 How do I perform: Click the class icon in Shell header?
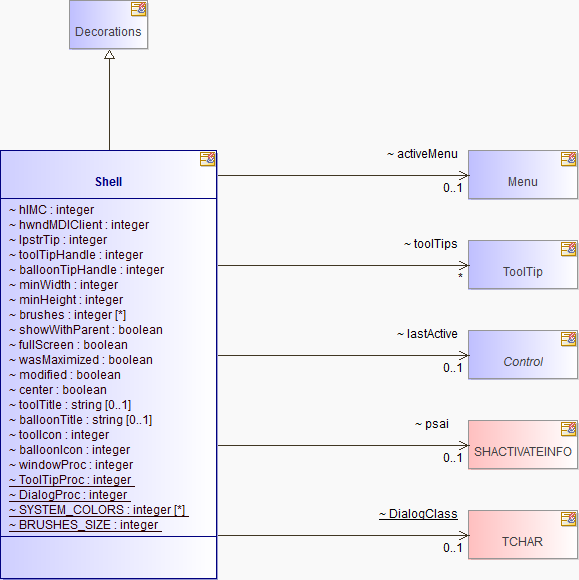click(x=208, y=159)
